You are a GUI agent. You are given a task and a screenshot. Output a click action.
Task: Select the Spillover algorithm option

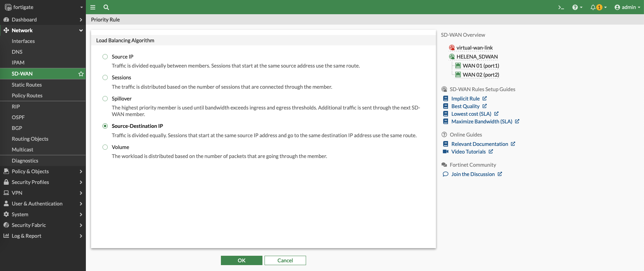105,99
